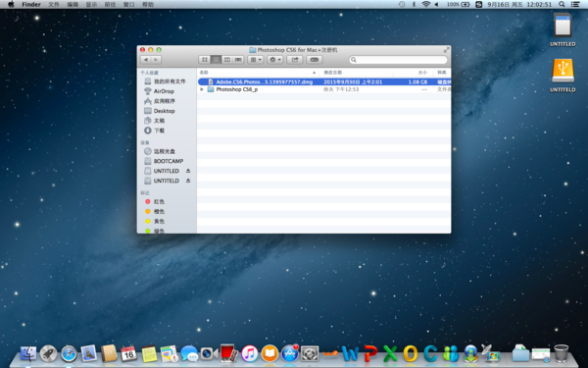
Task: Click the battery status indicator
Action: (x=459, y=4)
